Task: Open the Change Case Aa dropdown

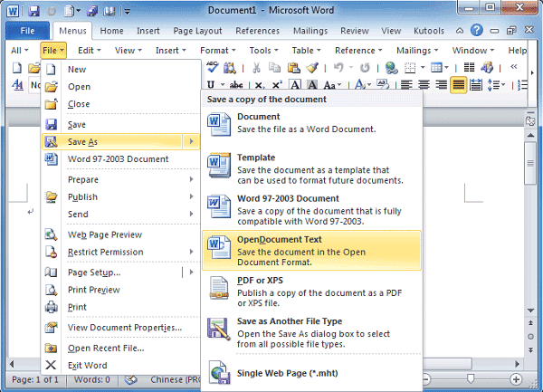Action: pyautogui.click(x=333, y=85)
